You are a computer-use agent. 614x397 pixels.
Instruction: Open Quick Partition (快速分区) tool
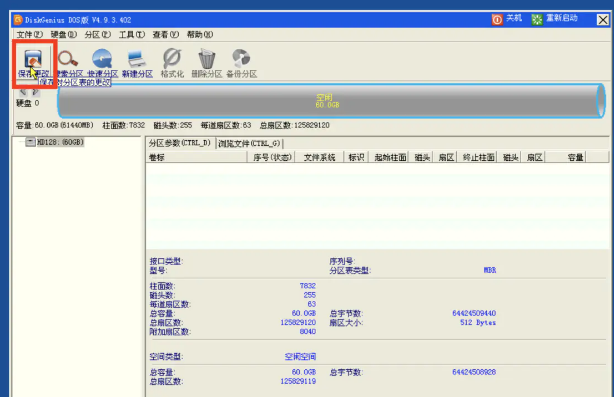(103, 63)
